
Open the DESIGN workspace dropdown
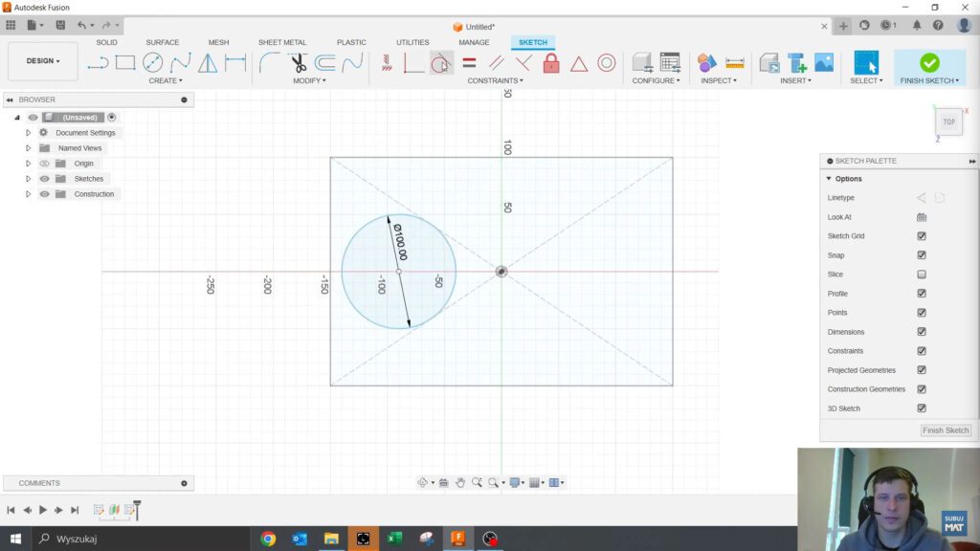(x=41, y=59)
